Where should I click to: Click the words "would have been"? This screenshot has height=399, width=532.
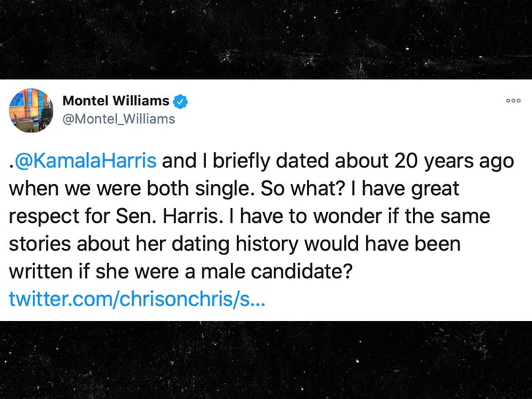(382, 244)
